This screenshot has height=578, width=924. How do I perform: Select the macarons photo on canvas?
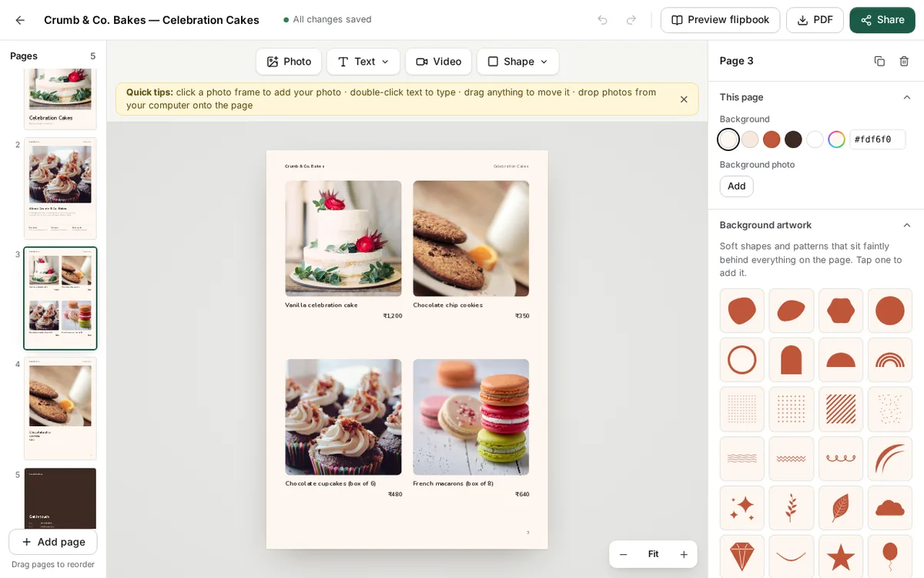coord(471,417)
